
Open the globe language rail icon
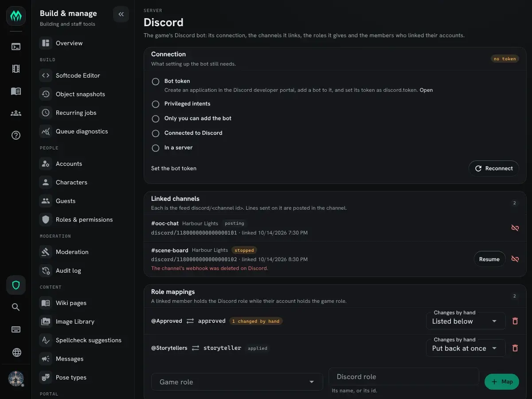tap(16, 352)
